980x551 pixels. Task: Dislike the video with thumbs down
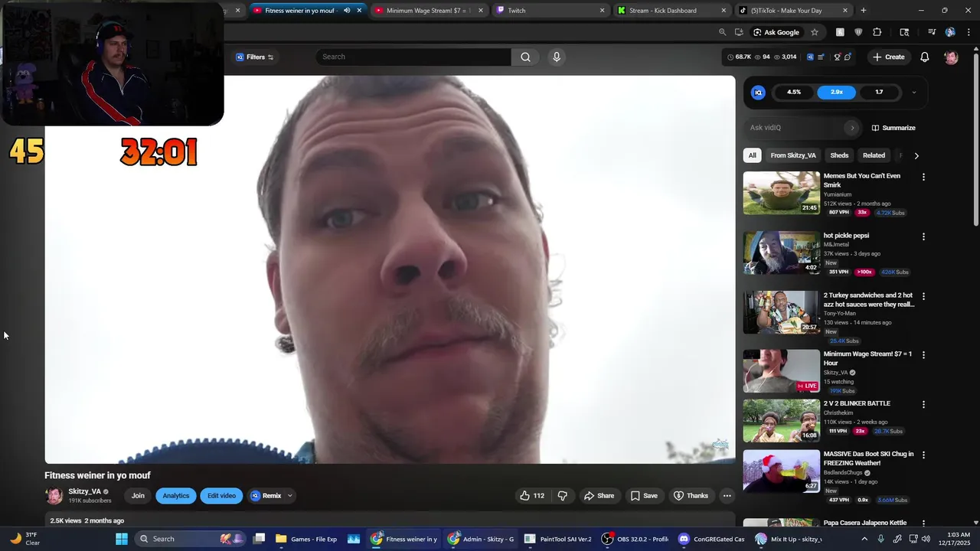coord(563,496)
